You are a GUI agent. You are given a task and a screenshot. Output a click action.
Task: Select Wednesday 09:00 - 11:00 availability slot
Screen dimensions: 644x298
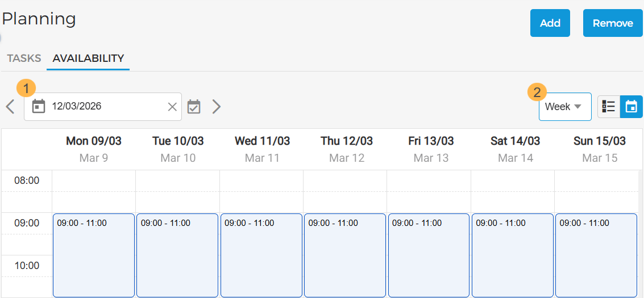coord(261,255)
